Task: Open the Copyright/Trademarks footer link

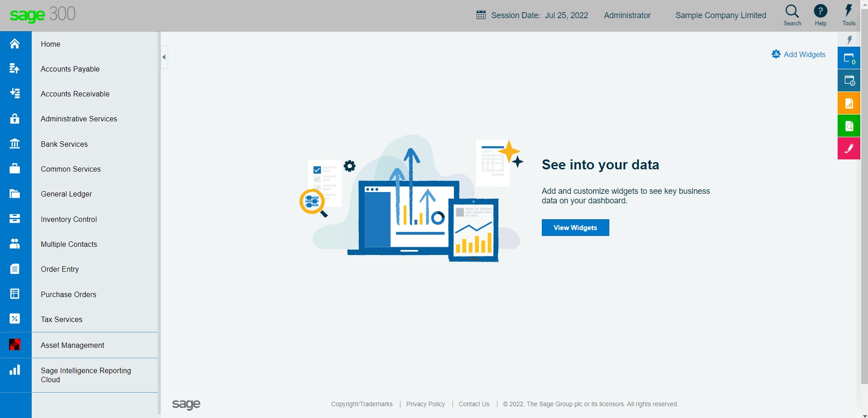Action: 362,404
